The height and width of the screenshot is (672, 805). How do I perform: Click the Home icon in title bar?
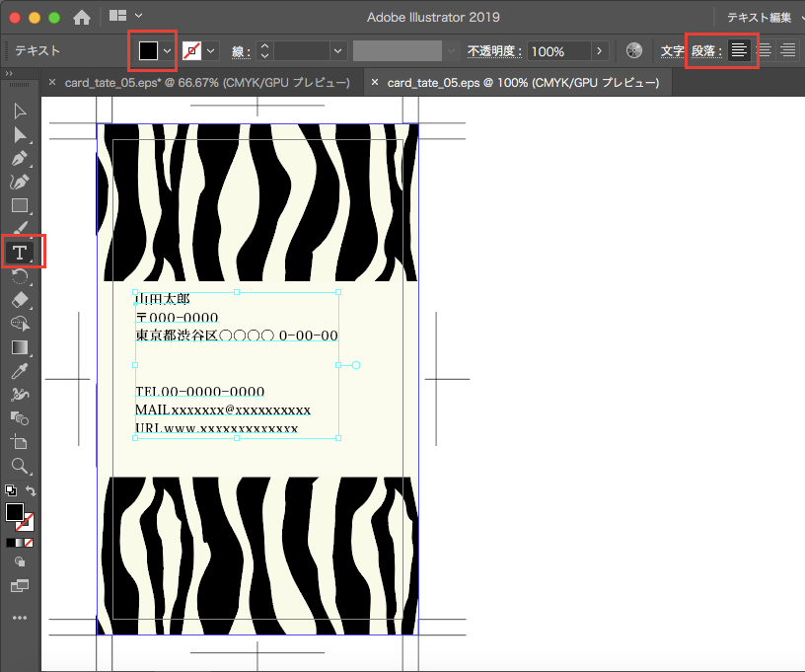[82, 17]
